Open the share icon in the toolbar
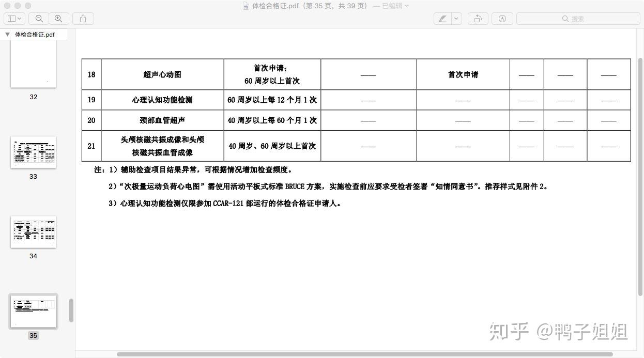This screenshot has height=358, width=644. click(x=83, y=19)
